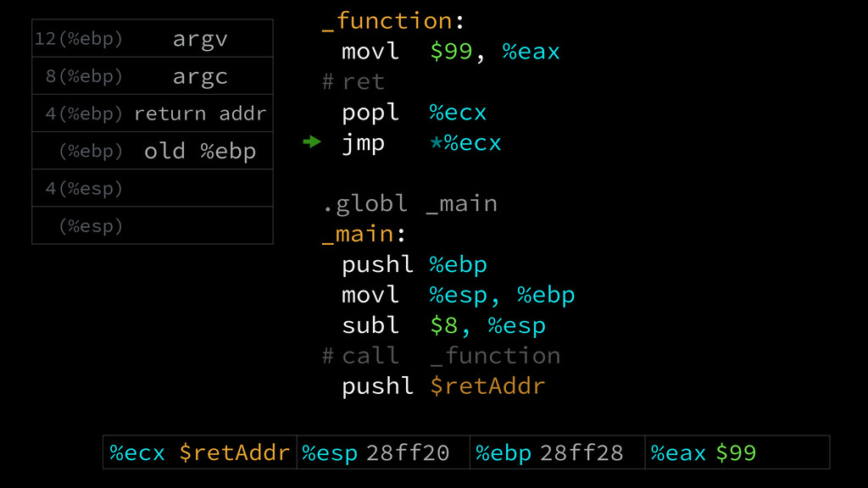Click the %ecx $retAddr register cell
Screen dimensions: 868x488
click(200, 452)
